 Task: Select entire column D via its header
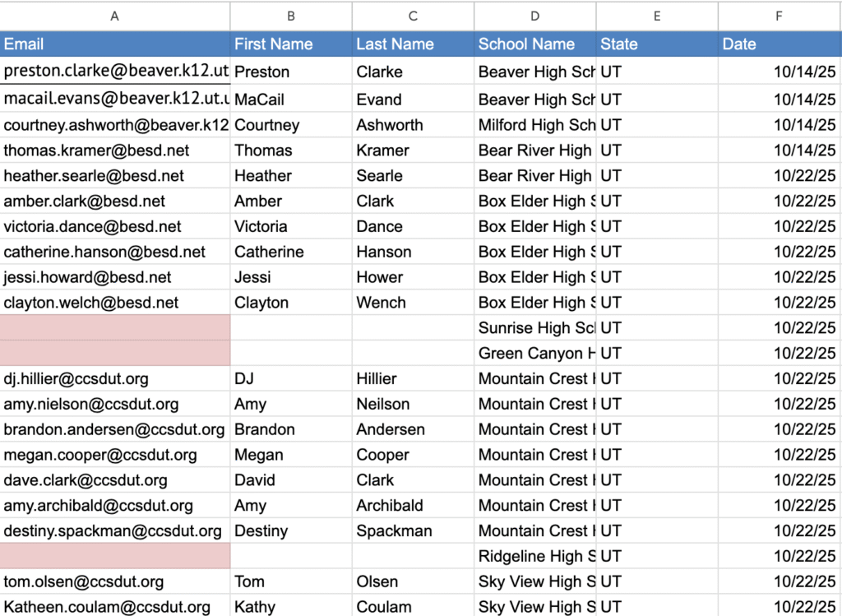tap(535, 16)
